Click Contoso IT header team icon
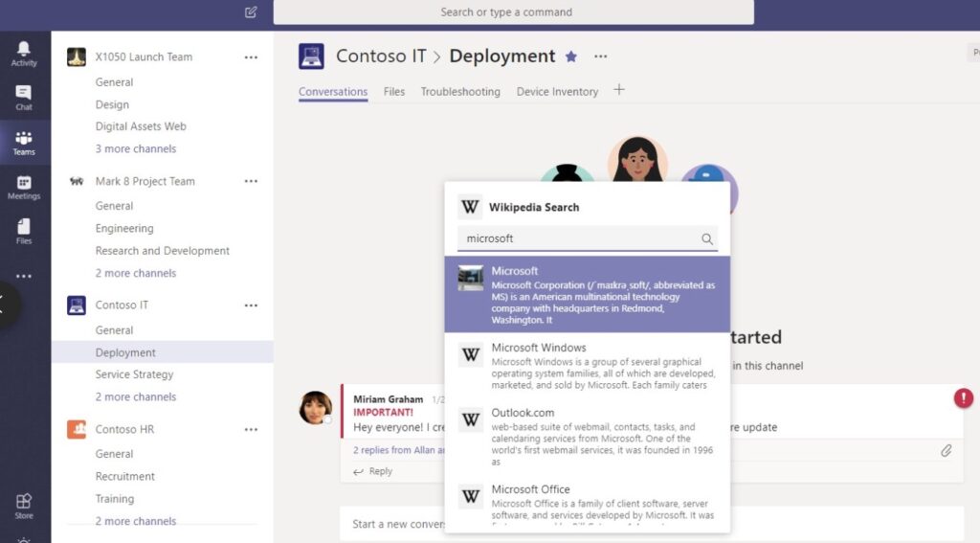 pyautogui.click(x=311, y=57)
